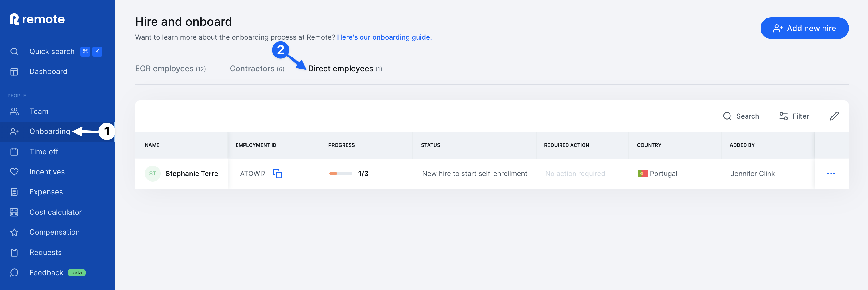Copy Stephanie Terre's employment ID ATOWI7
This screenshot has width=868, height=290.
tap(278, 173)
